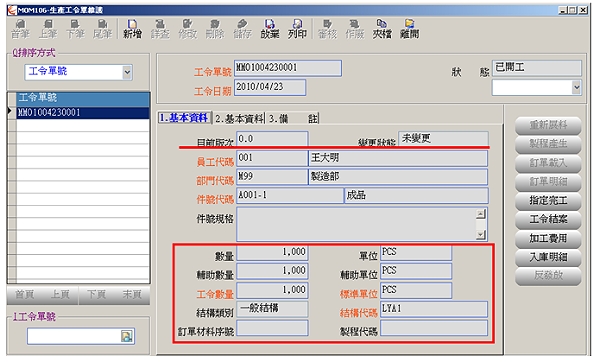Select row MMO1004230001 in the list
This screenshot has height=363, width=600.
click(83, 113)
